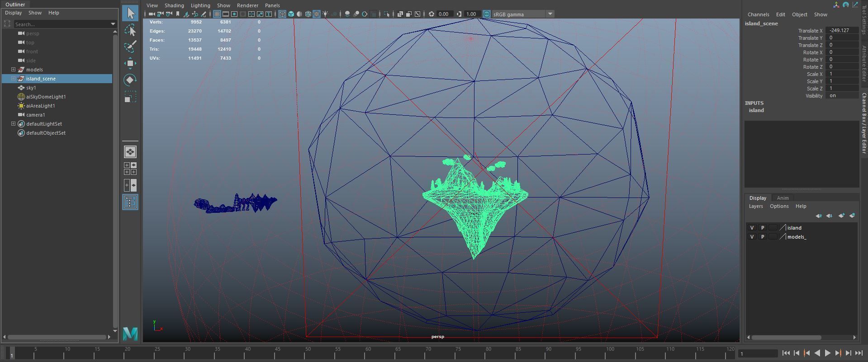868x362 pixels.
Task: Open the viewport Shading menu
Action: [x=174, y=5]
